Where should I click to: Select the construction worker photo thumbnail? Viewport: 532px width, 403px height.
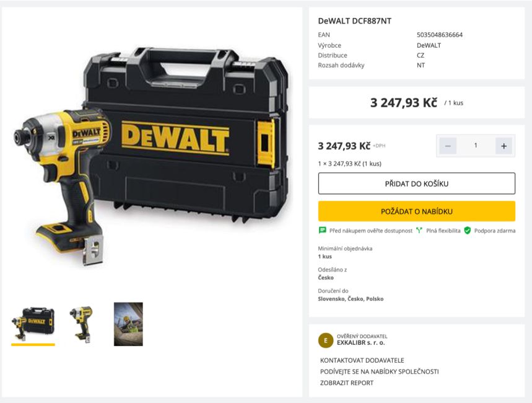click(128, 324)
